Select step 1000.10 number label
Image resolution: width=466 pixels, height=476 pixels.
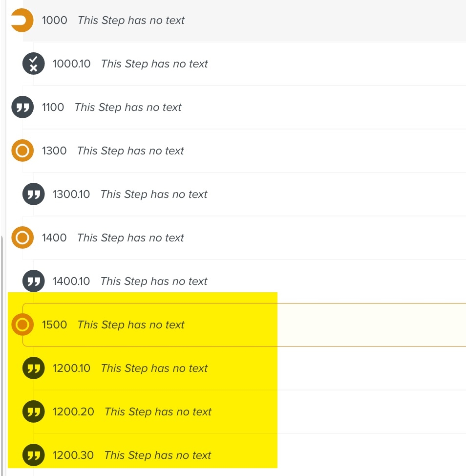[71, 64]
